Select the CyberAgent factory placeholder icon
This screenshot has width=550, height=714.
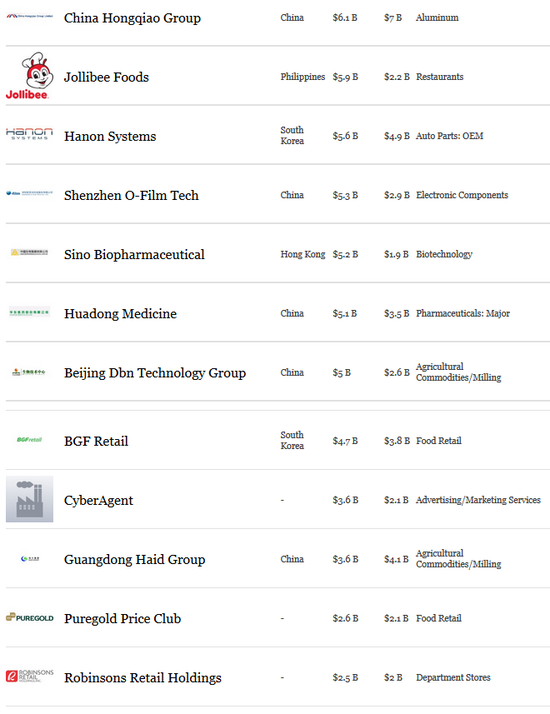coord(30,499)
